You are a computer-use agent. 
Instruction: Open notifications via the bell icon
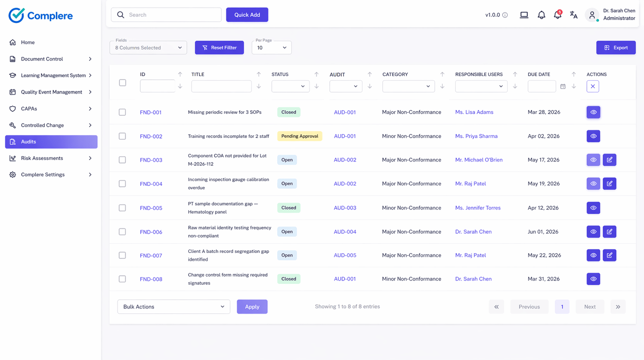(x=541, y=15)
